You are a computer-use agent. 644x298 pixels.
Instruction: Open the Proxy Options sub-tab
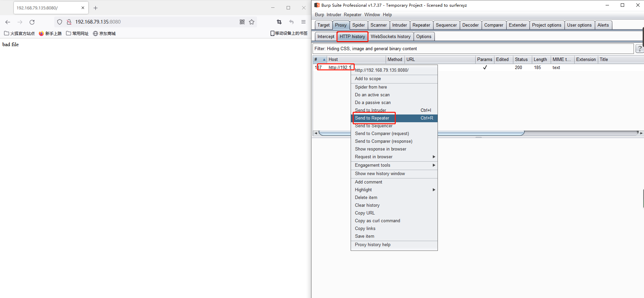(x=424, y=37)
